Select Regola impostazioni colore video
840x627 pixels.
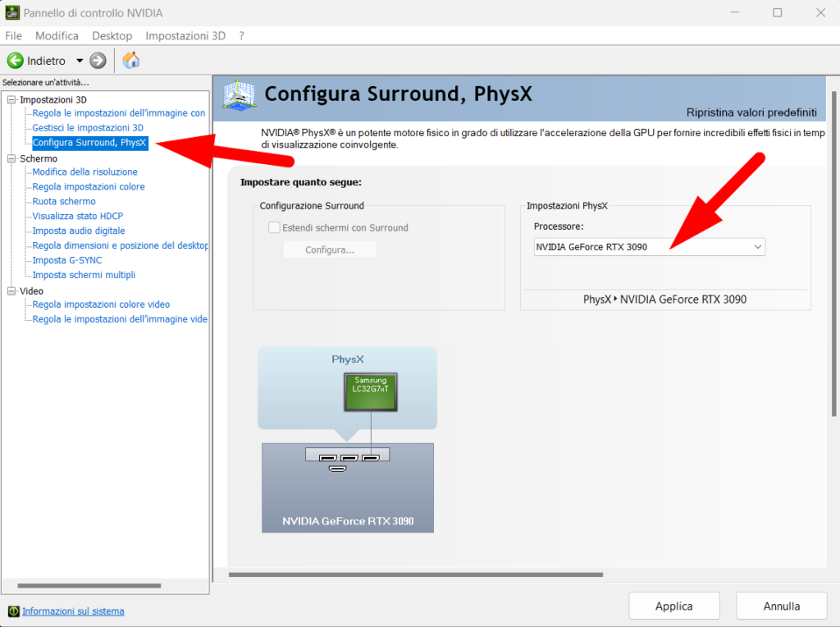coord(101,304)
